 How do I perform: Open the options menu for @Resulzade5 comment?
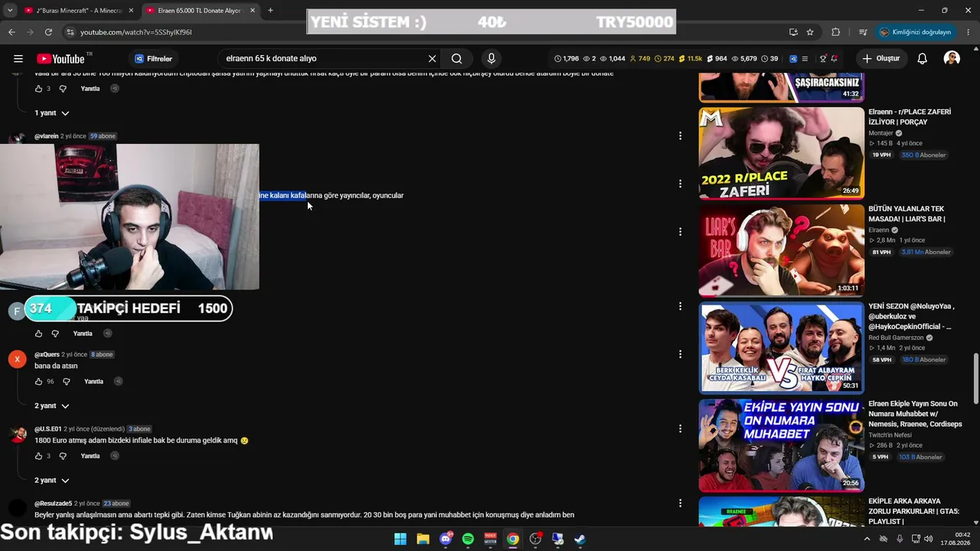click(680, 503)
